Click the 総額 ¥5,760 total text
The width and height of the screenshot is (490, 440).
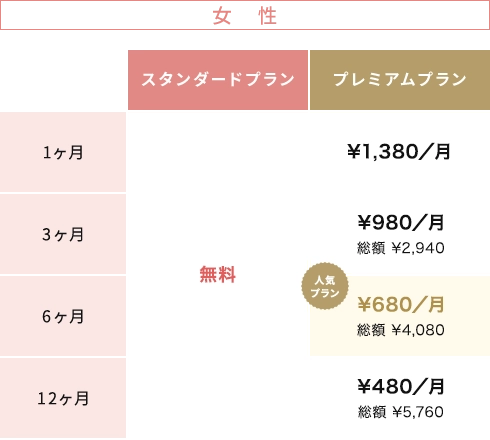tap(401, 412)
